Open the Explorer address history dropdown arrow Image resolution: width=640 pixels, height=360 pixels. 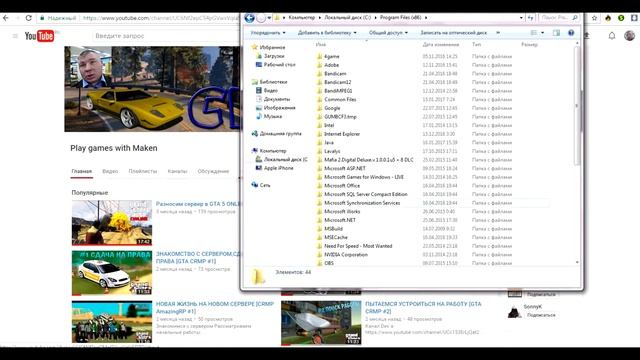pyautogui.click(x=521, y=18)
